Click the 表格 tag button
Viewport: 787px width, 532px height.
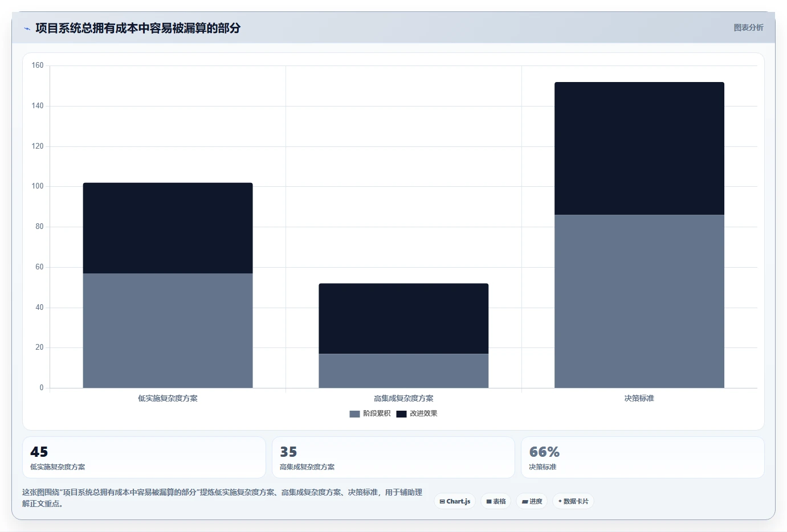point(496,501)
